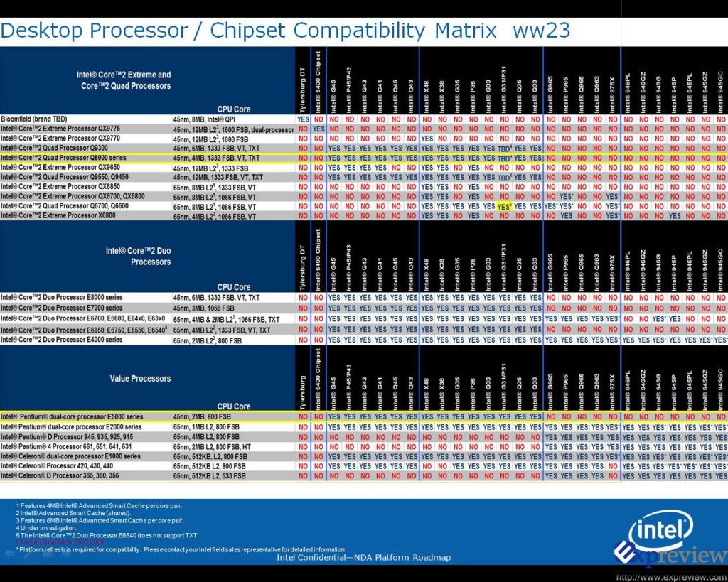Select 'Pentium dual-core processor E2000 series' row label

(x=71, y=427)
